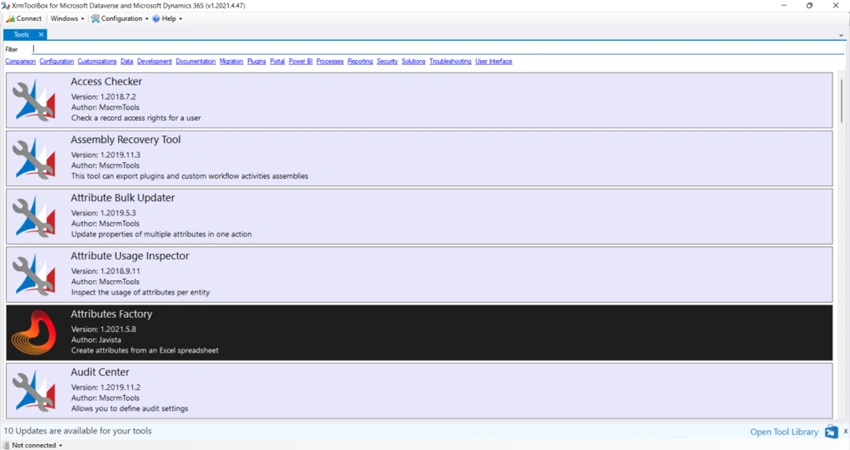Click 'Version: 1.2018.7.2' text
The image size is (850, 450).
click(104, 97)
